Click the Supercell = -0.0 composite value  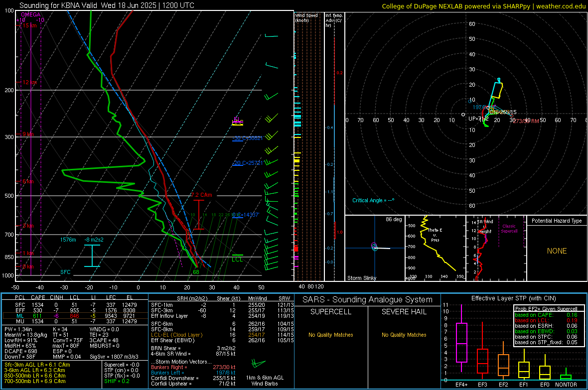click(122, 365)
